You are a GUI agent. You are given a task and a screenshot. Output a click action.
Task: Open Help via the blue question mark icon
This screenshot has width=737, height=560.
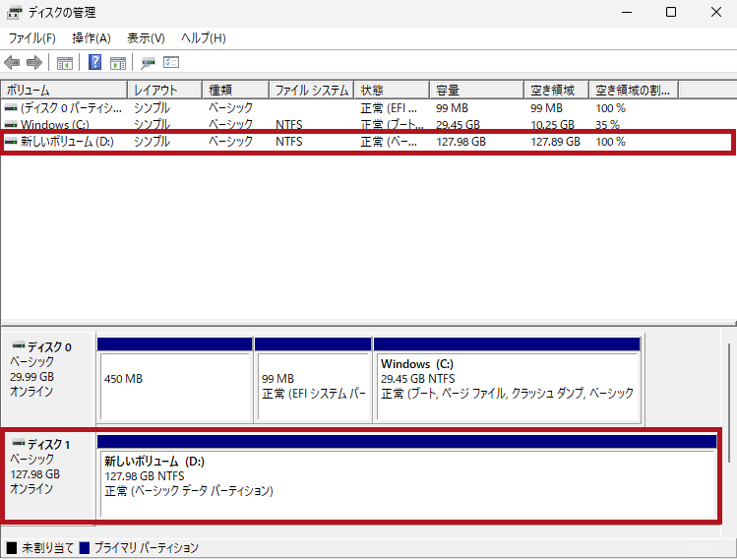pos(95,63)
